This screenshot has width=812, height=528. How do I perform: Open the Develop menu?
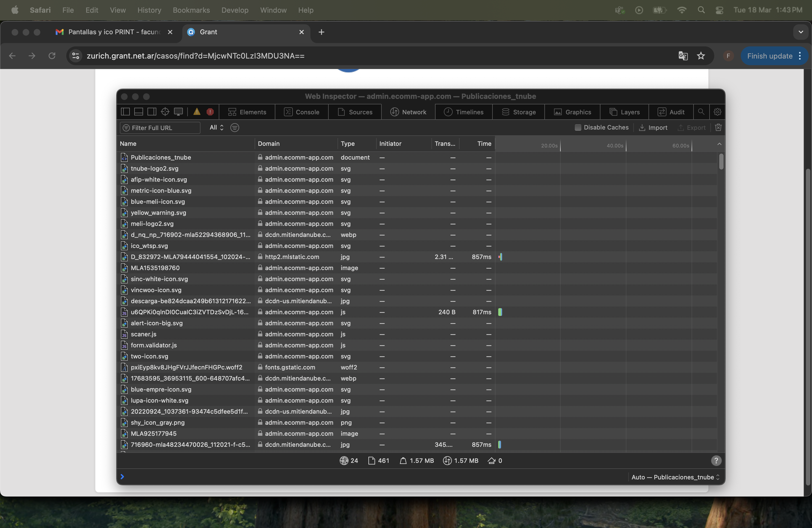pos(235,10)
